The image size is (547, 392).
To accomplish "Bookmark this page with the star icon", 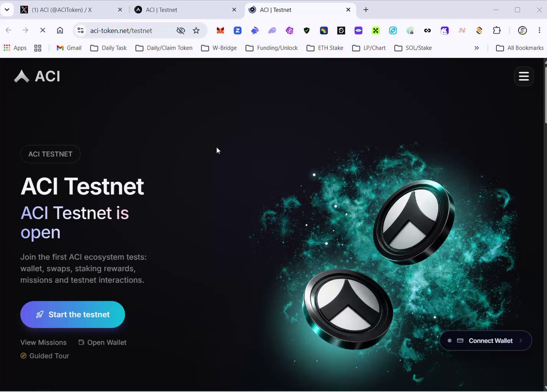I will point(196,31).
